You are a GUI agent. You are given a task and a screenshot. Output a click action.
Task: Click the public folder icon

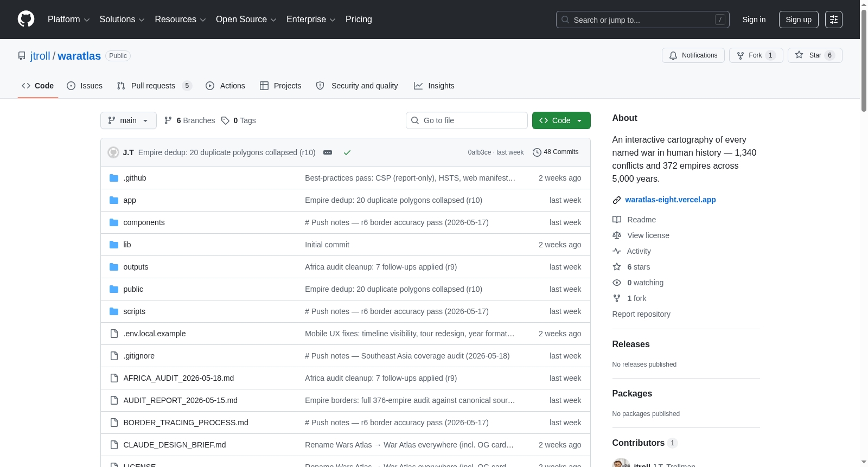(114, 289)
